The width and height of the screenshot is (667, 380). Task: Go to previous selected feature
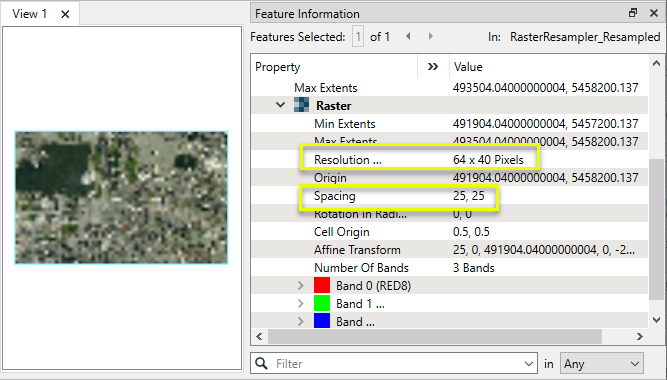pyautogui.click(x=408, y=37)
